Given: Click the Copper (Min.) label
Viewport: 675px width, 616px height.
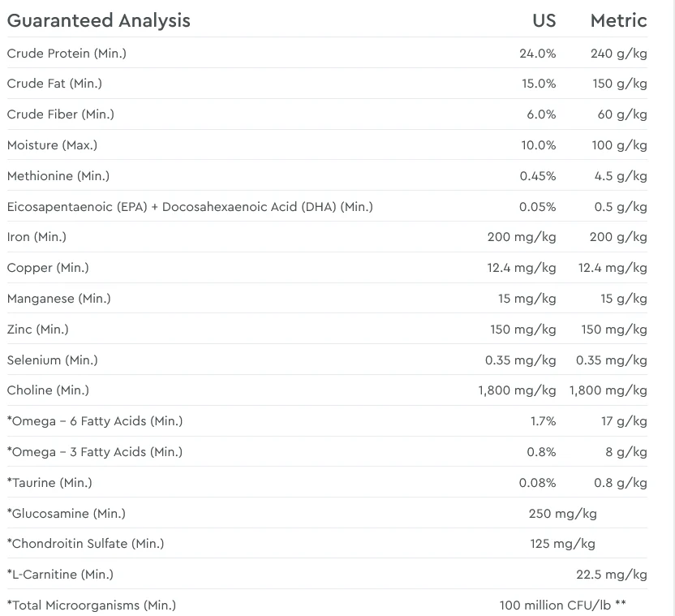Looking at the screenshot, I should click(48, 268).
